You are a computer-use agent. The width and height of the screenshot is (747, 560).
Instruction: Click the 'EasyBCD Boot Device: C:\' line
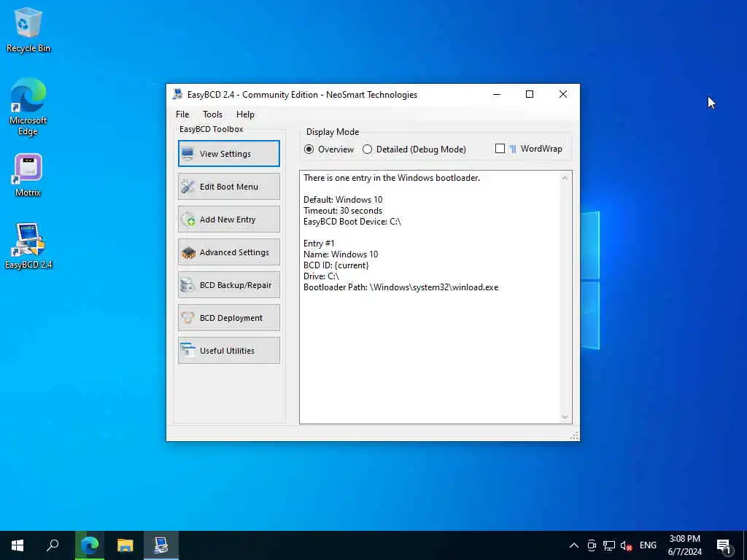(x=352, y=222)
